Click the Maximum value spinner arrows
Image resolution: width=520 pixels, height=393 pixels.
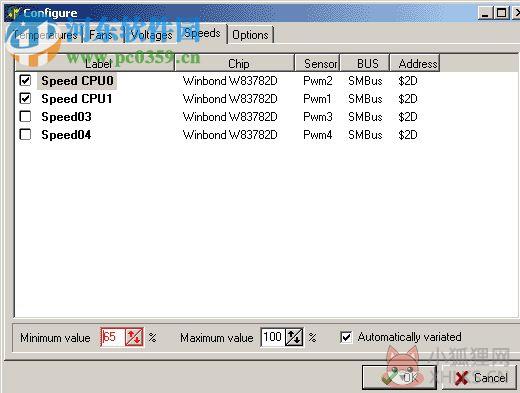pos(294,337)
